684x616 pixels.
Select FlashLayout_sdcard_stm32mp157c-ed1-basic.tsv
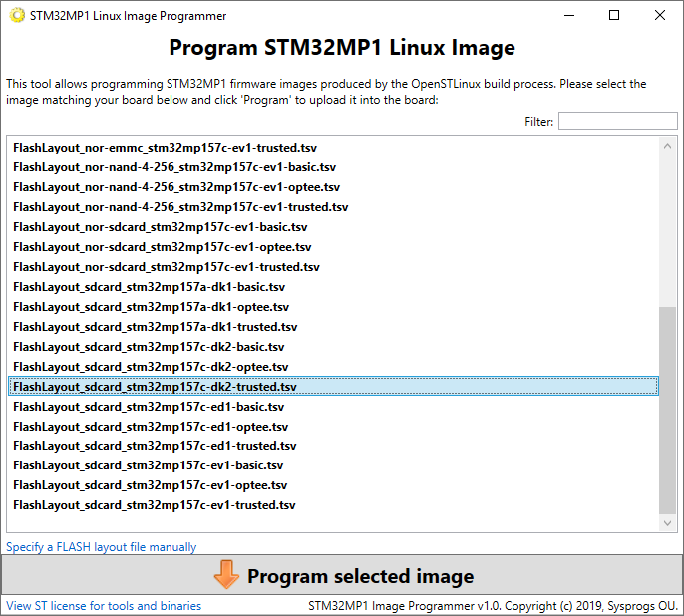tap(334, 407)
